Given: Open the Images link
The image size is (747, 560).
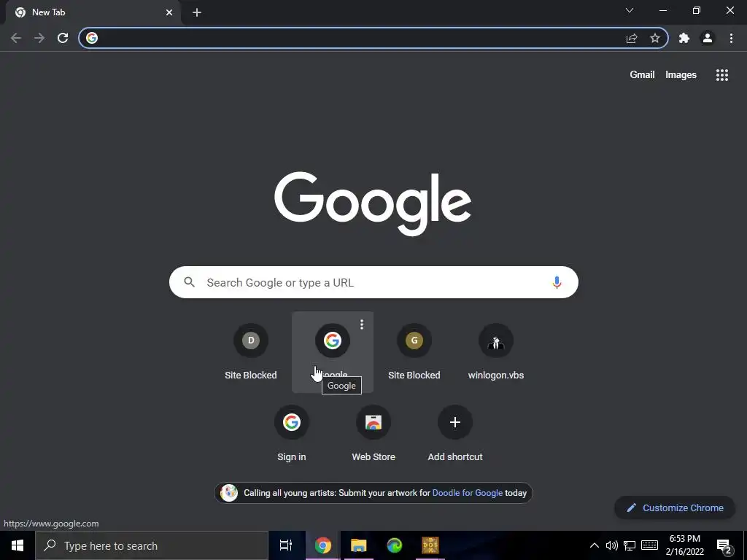Looking at the screenshot, I should 681,75.
